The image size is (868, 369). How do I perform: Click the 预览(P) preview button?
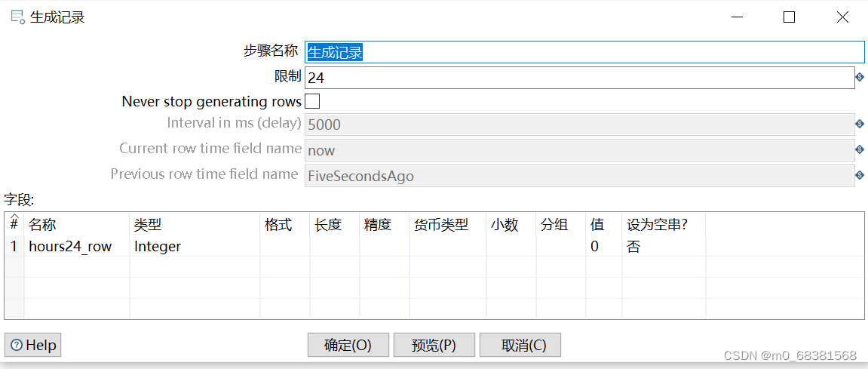[x=434, y=345]
